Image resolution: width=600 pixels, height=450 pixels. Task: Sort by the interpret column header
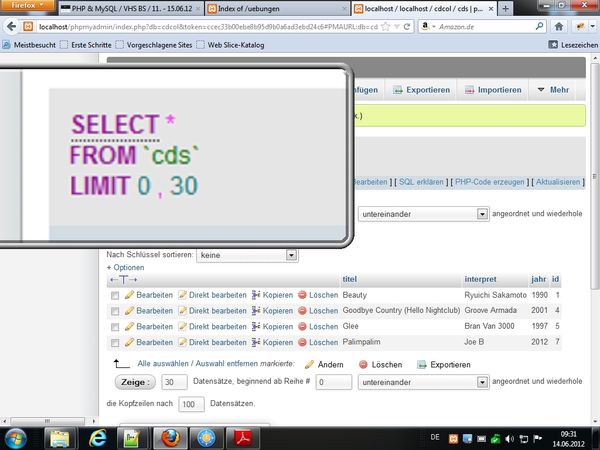click(x=480, y=279)
